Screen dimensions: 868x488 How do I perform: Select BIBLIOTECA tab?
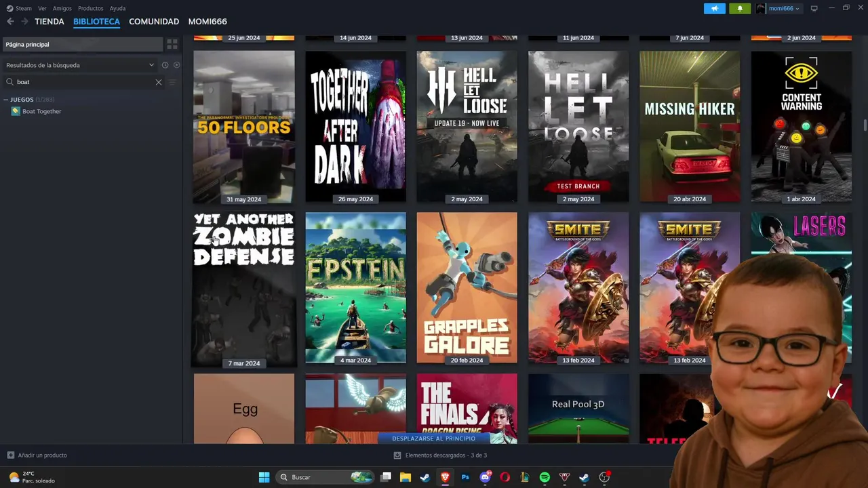tap(96, 22)
